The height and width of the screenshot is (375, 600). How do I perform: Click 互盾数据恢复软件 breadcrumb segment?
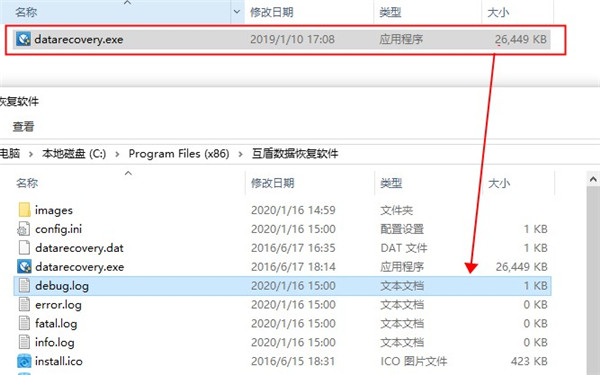(295, 154)
